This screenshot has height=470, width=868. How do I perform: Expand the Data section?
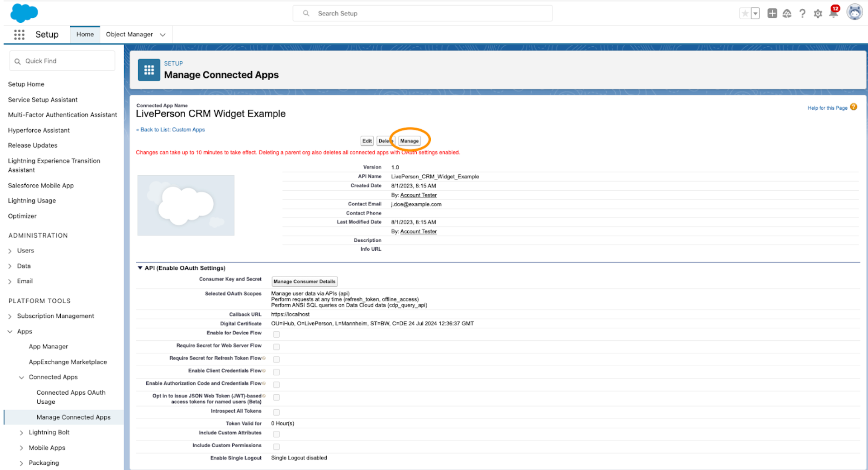[x=10, y=266]
